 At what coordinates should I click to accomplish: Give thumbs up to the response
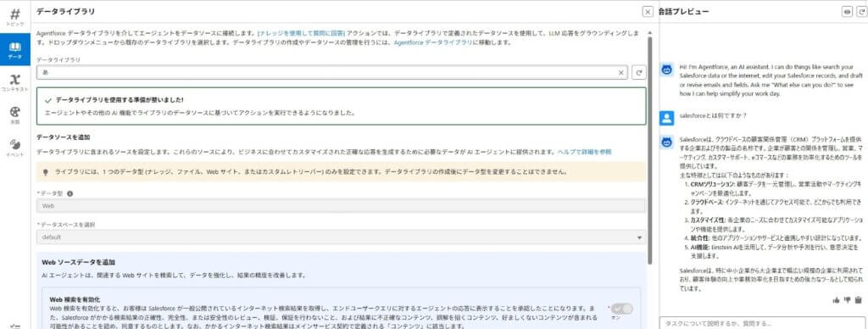coord(836,299)
